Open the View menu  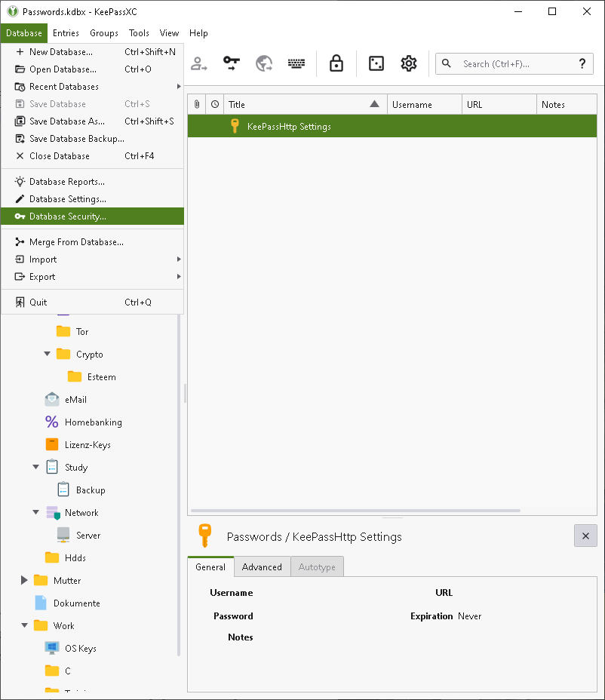point(169,33)
